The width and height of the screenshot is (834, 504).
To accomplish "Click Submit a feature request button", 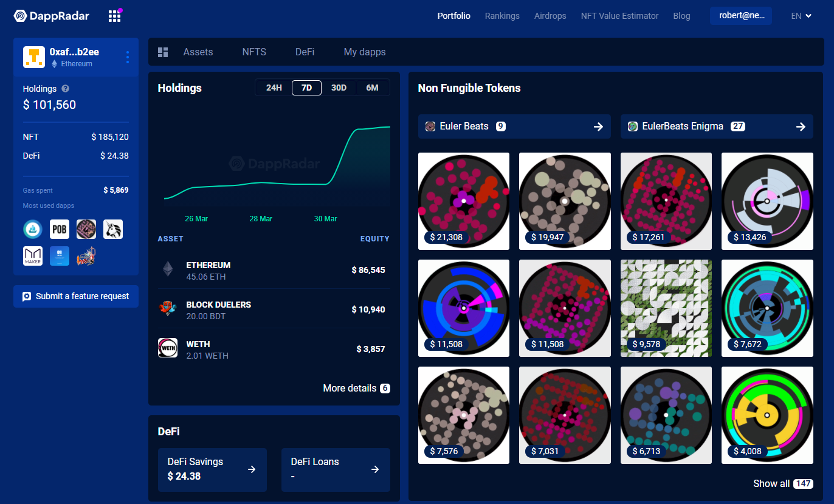I will pos(76,297).
